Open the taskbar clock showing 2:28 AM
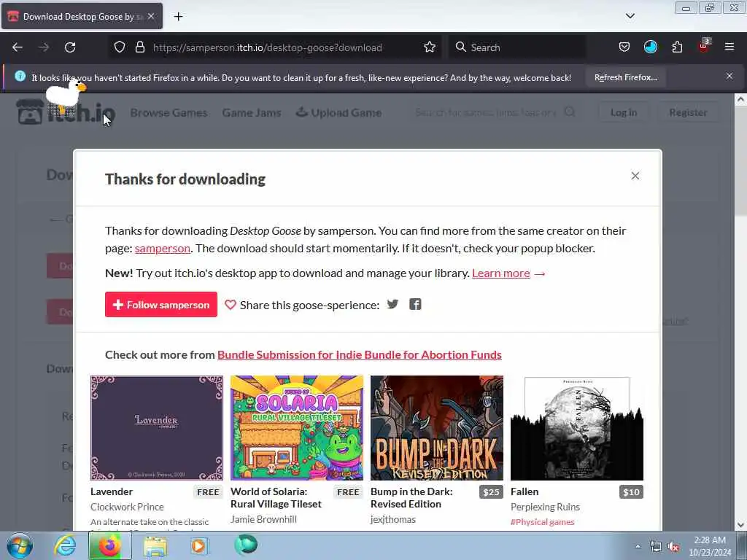 710,546
